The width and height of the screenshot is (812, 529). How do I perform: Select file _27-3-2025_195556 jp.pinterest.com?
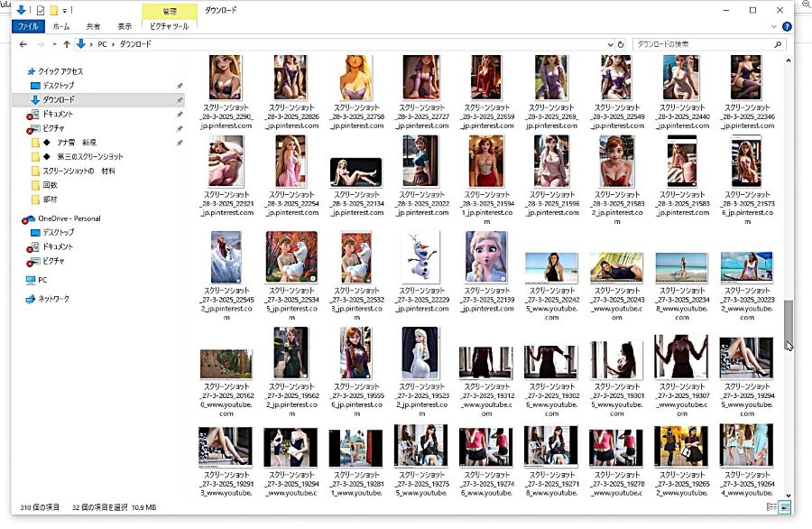coord(356,372)
